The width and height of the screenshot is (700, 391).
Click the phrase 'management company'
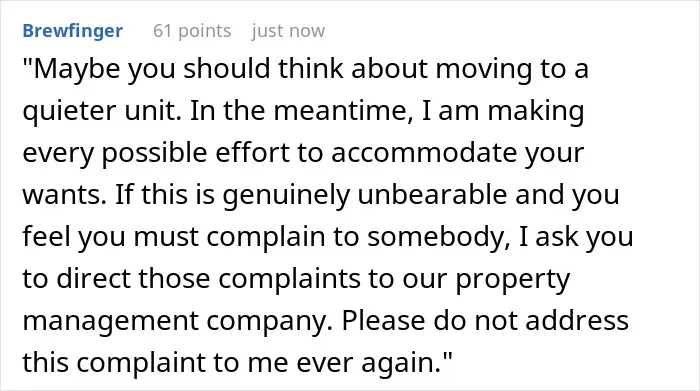click(175, 321)
